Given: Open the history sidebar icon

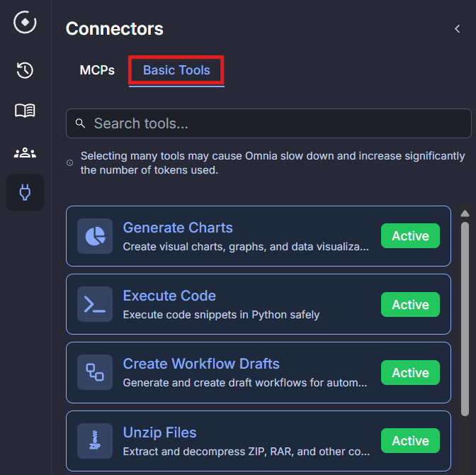Looking at the screenshot, I should (x=25, y=70).
